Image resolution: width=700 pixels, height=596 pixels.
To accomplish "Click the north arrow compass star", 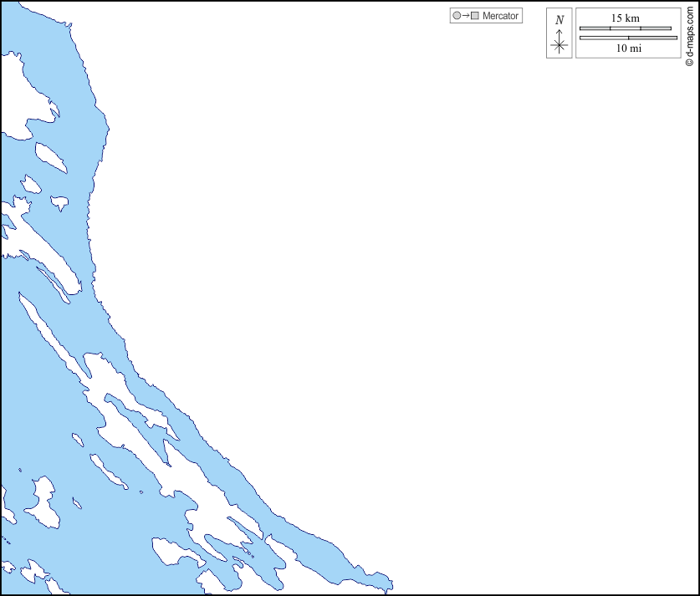I will (559, 45).
